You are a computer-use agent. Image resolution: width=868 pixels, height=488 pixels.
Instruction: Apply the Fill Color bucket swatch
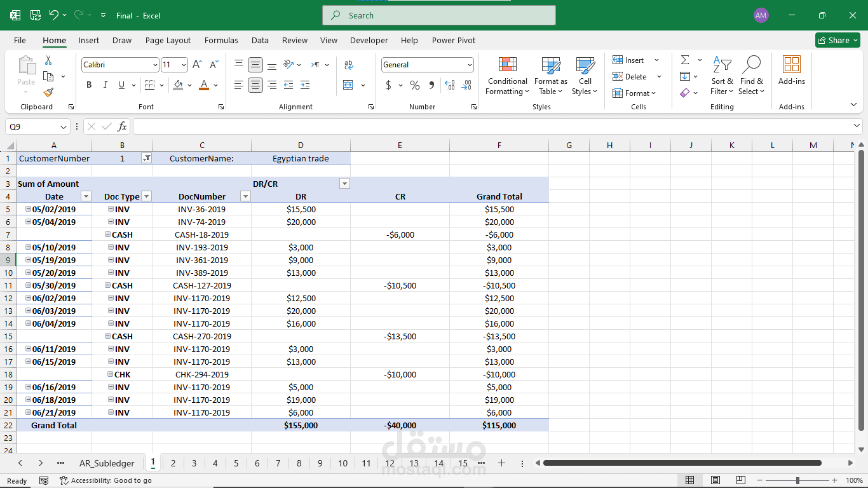click(178, 85)
